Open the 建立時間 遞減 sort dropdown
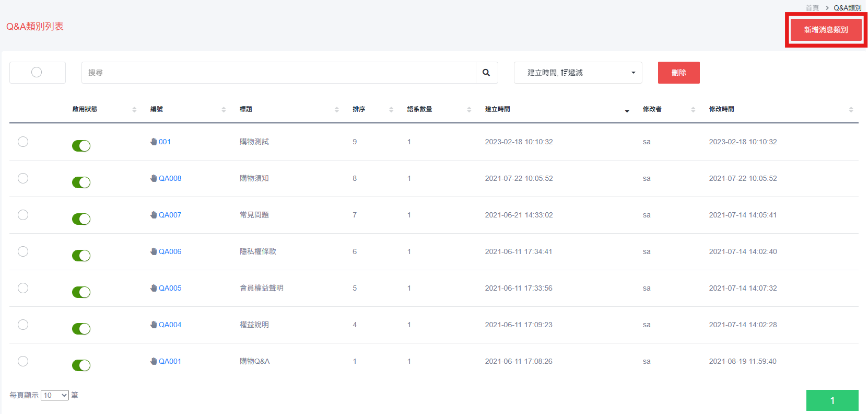This screenshot has height=414, width=868. (x=578, y=73)
